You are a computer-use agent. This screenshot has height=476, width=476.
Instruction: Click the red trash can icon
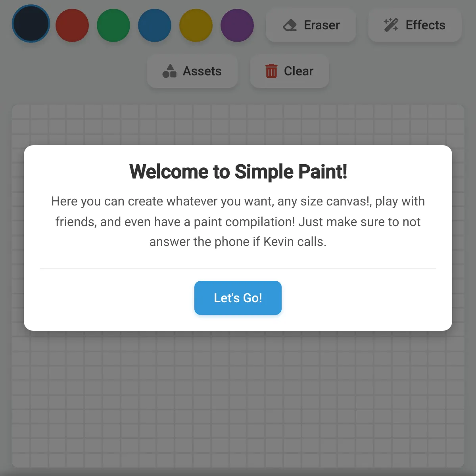271,71
